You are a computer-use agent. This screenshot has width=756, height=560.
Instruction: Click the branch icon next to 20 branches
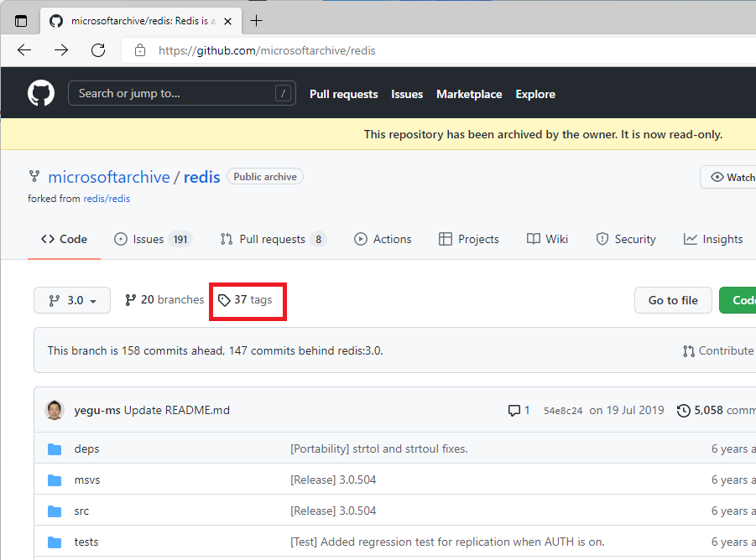[130, 300]
